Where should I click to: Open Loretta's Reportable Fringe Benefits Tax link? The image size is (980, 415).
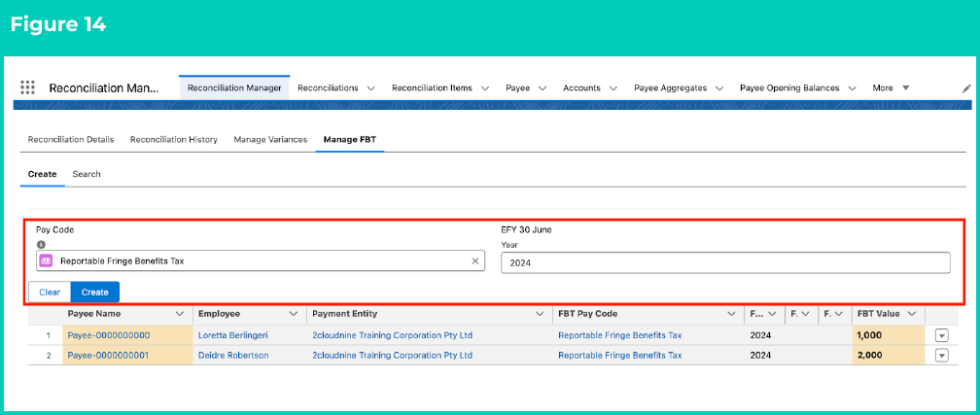point(620,335)
